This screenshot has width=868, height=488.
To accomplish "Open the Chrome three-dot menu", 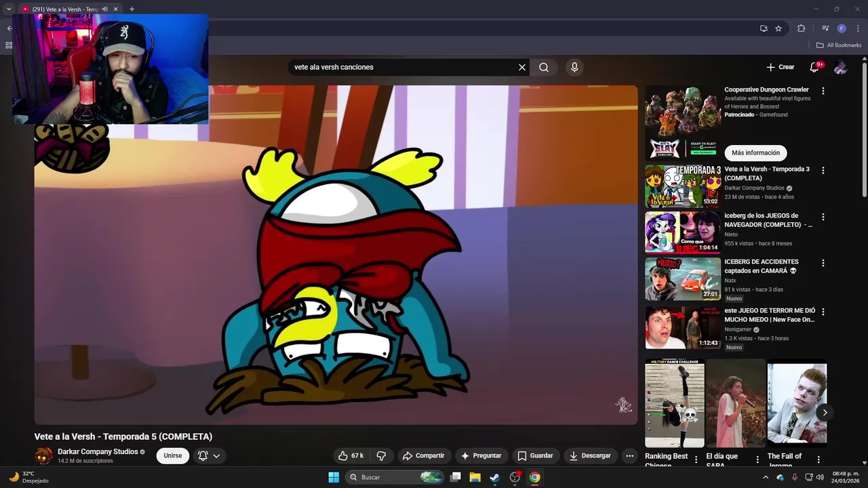I will pyautogui.click(x=858, y=28).
